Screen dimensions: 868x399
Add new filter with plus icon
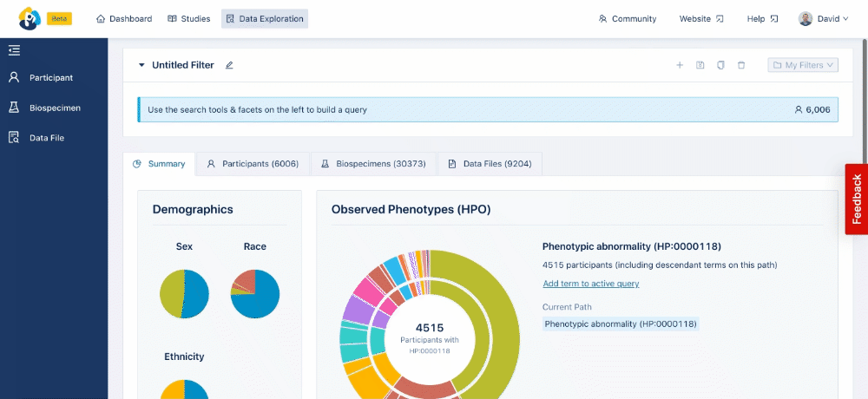click(x=680, y=65)
